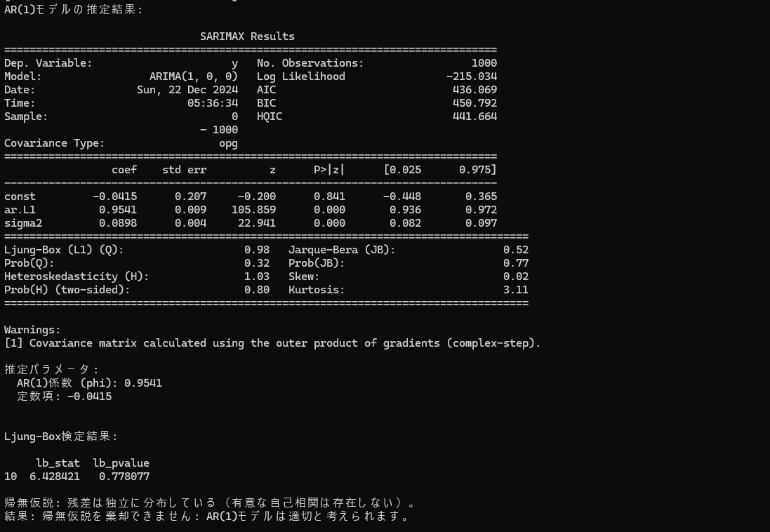The width and height of the screenshot is (770, 532).
Task: Click the '定数項: -0.0415' line
Action: tap(64, 397)
